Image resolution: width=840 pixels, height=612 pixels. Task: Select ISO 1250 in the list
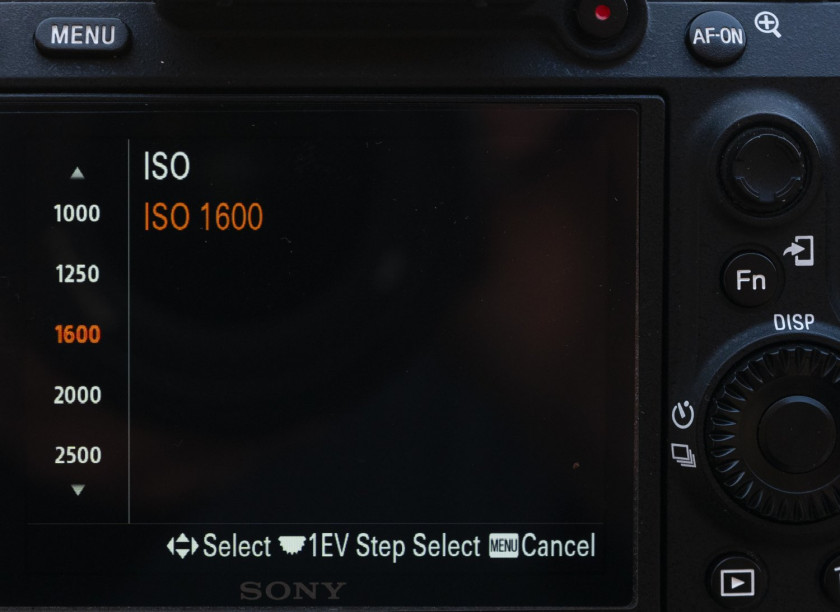point(78,274)
